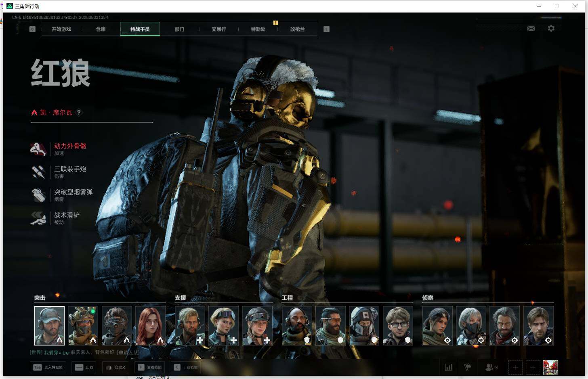The image size is (588, 379).
Task: Select the blond bearded 支援 operator
Action: (x=190, y=326)
